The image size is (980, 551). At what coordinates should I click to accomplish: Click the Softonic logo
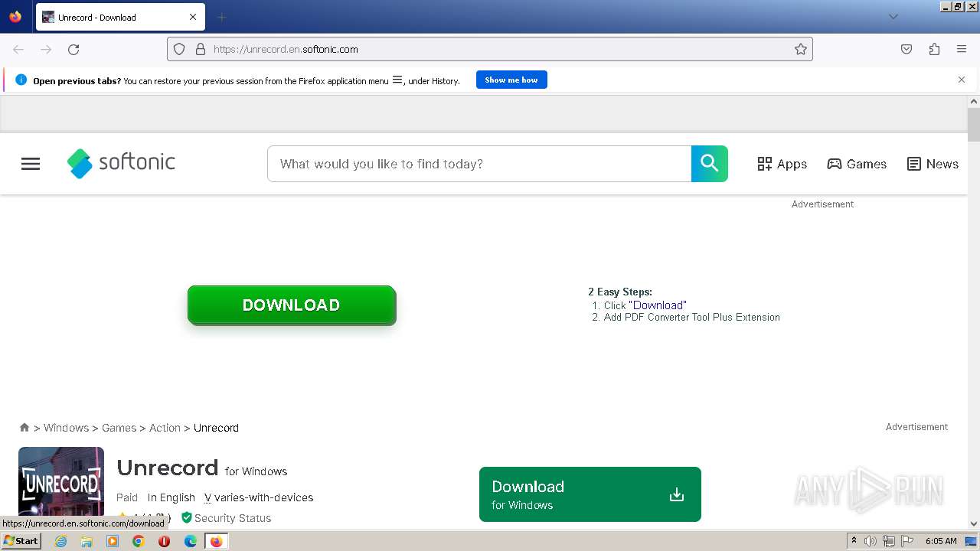tap(121, 163)
